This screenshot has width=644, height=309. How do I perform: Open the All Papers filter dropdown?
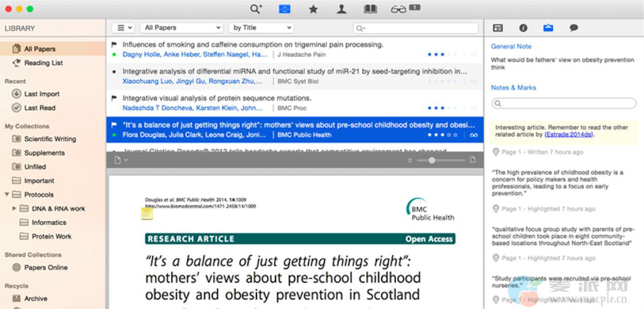[x=181, y=28]
